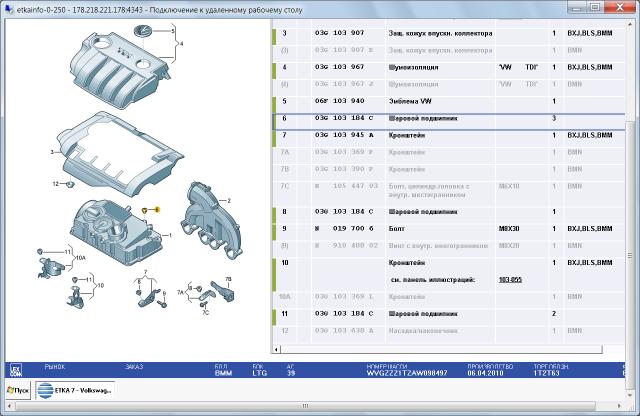
Task: Maximize the remote desktop window
Action: (596, 7)
